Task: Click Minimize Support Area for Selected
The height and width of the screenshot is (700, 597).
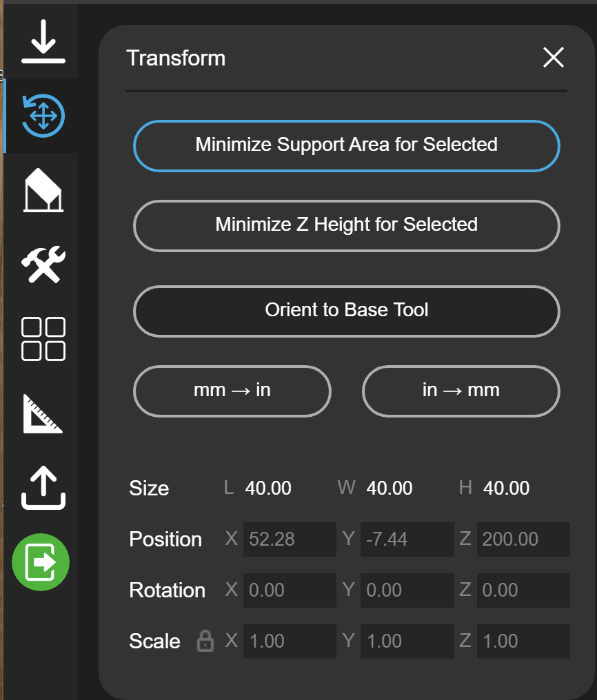Action: pos(347,145)
